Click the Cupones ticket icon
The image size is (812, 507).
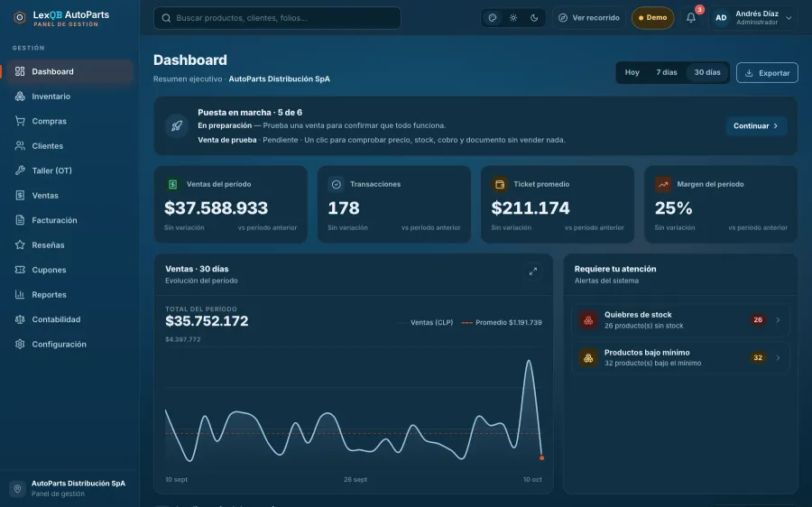[20, 270]
